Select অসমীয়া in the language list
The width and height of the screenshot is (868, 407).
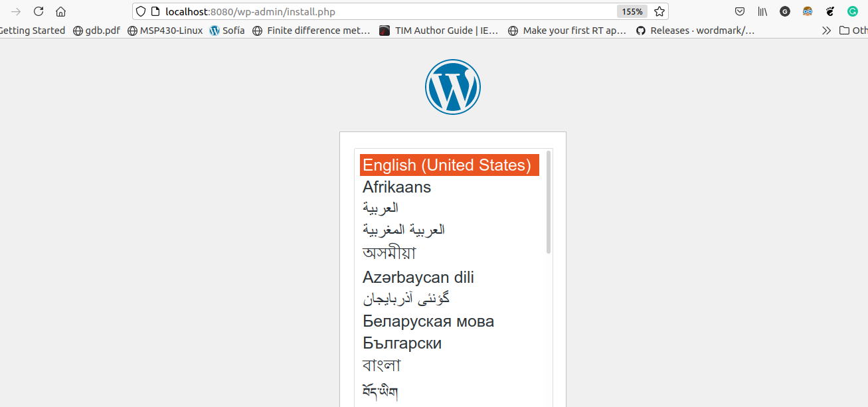coord(450,253)
